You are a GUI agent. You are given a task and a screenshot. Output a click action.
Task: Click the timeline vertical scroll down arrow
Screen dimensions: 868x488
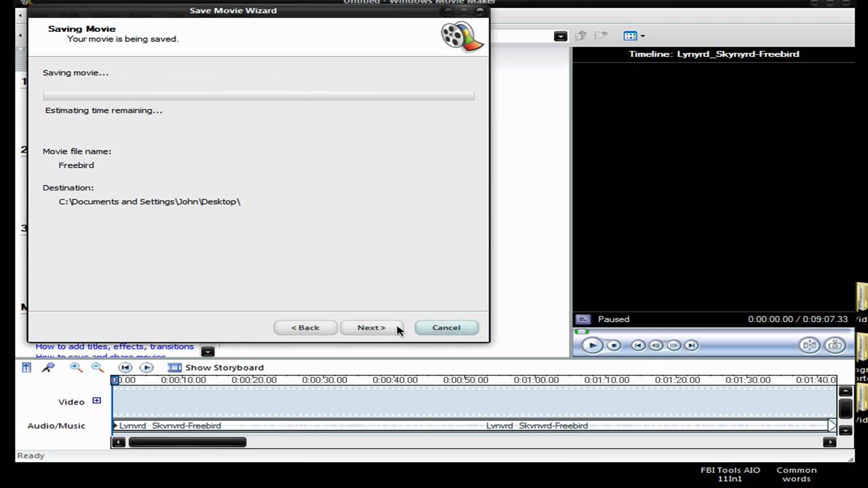click(x=846, y=430)
